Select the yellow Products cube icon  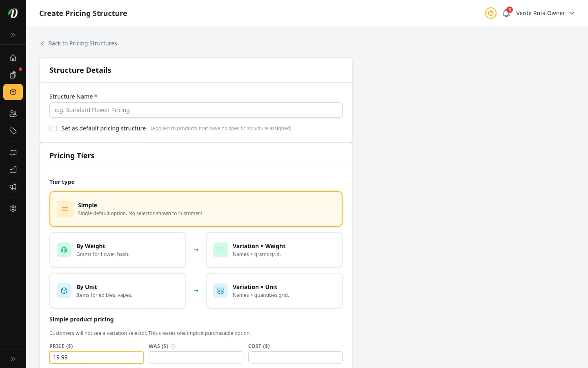pyautogui.click(x=13, y=92)
